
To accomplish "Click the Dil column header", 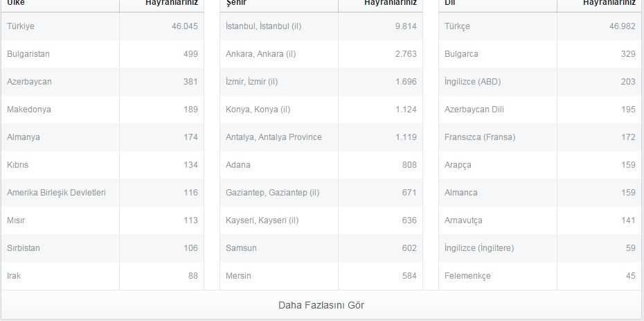I will 449,3.
